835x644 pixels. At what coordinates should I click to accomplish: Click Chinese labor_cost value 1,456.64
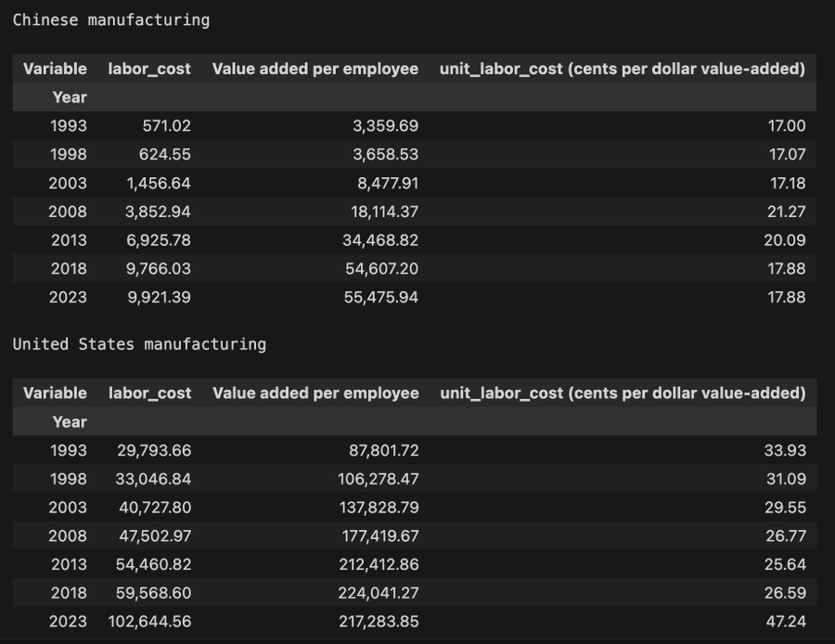(159, 183)
